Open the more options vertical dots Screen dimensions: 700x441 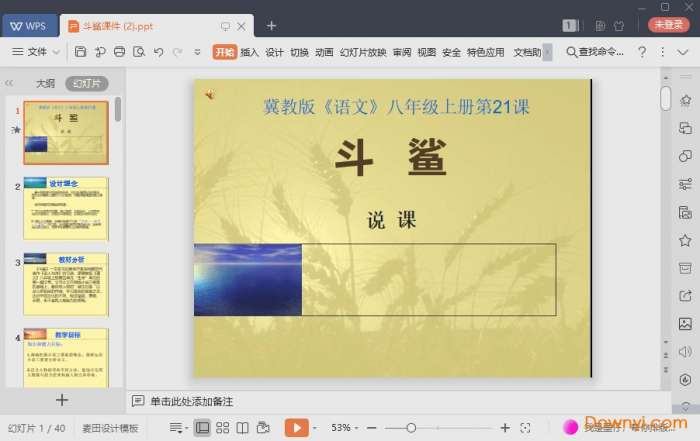coord(662,52)
